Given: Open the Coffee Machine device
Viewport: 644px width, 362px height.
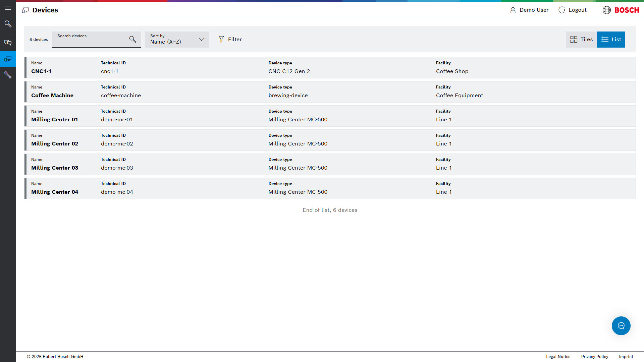Looking at the screenshot, I should [330, 92].
